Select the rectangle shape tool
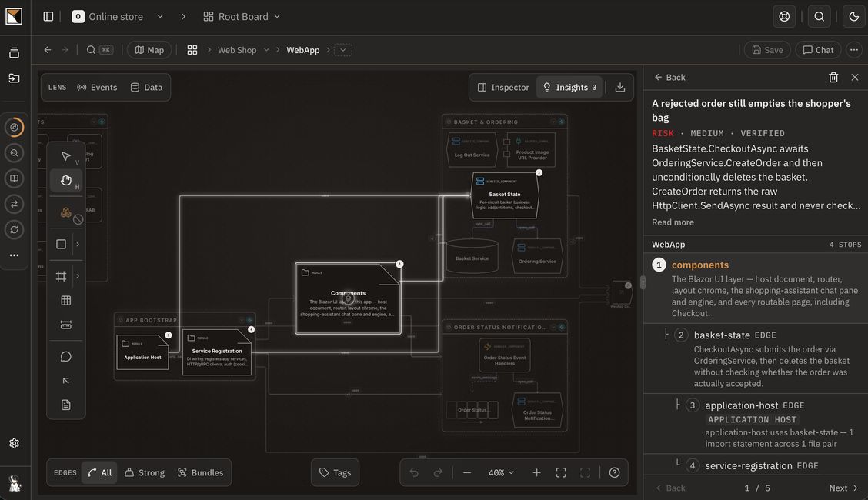This screenshot has width=868, height=500. [x=62, y=244]
